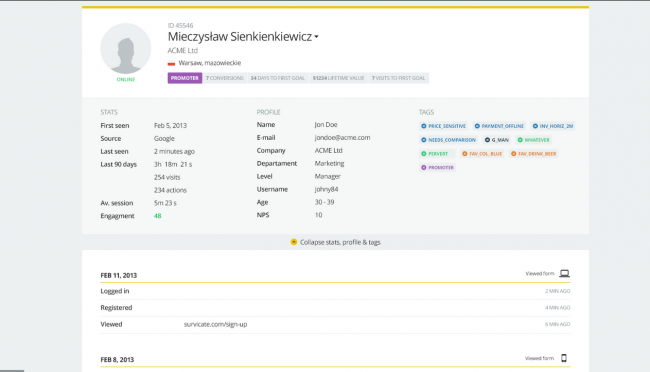Click the 234 actions value
The width and height of the screenshot is (650, 372).
coord(170,190)
